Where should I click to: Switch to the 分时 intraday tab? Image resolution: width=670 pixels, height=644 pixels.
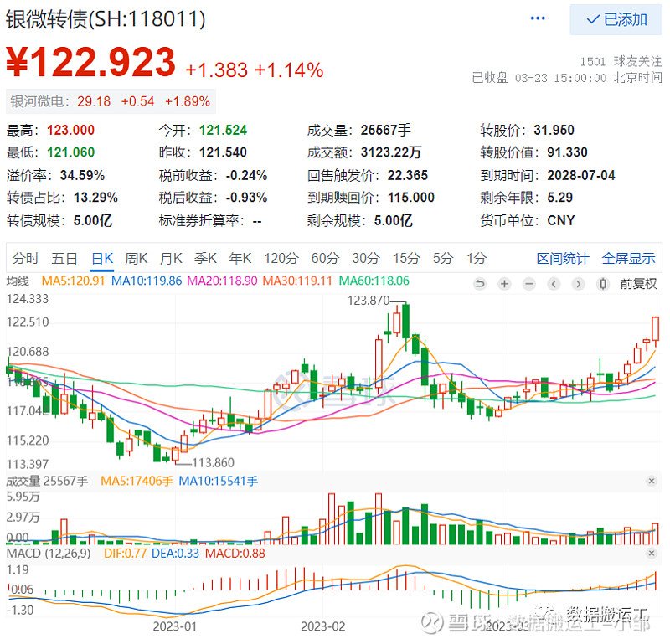[x=26, y=258]
